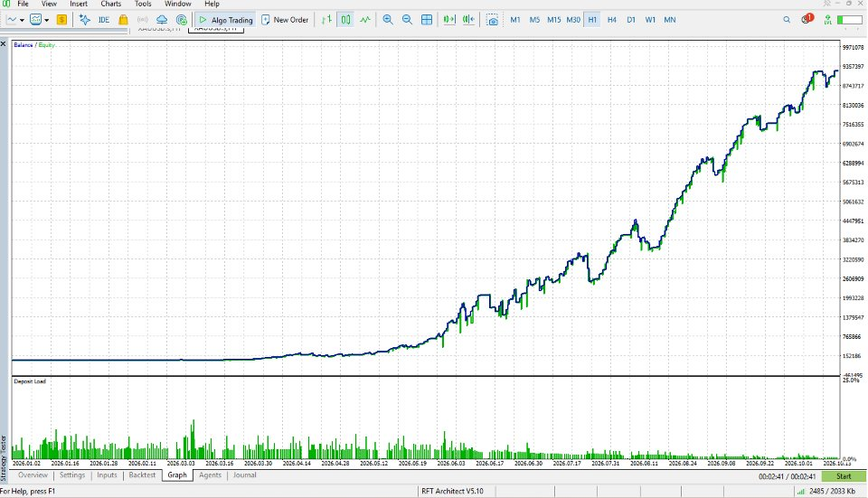This screenshot has height=498, width=868.
Task: Switch to the Settings tab
Action: click(72, 475)
